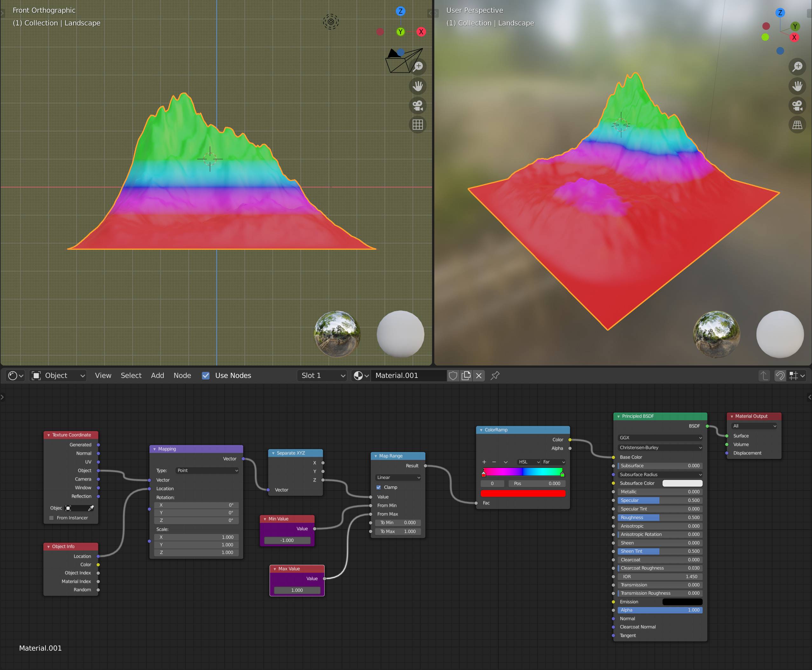Screen dimensions: 812x670
Task: Collapse the ColorRamp node
Action: point(481,430)
